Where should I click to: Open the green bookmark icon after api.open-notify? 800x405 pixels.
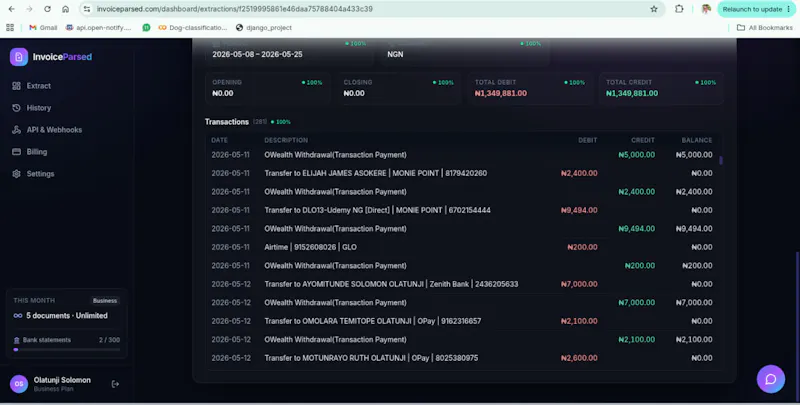pyautogui.click(x=146, y=28)
